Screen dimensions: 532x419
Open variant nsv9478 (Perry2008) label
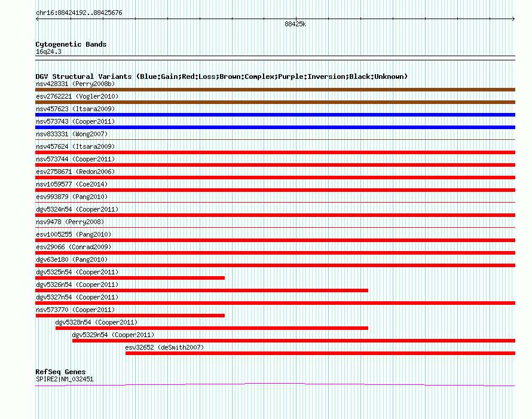(x=70, y=222)
